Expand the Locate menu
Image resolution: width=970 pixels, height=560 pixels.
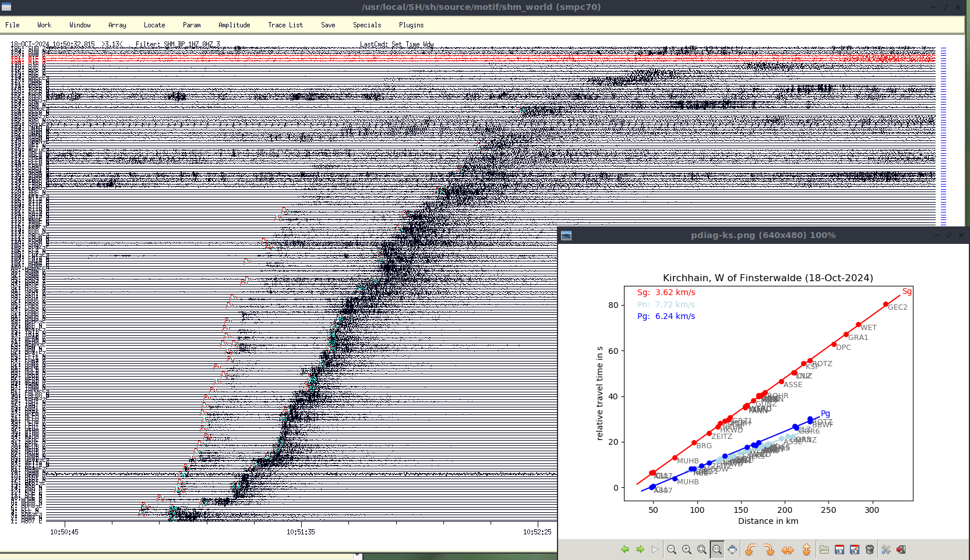[154, 25]
